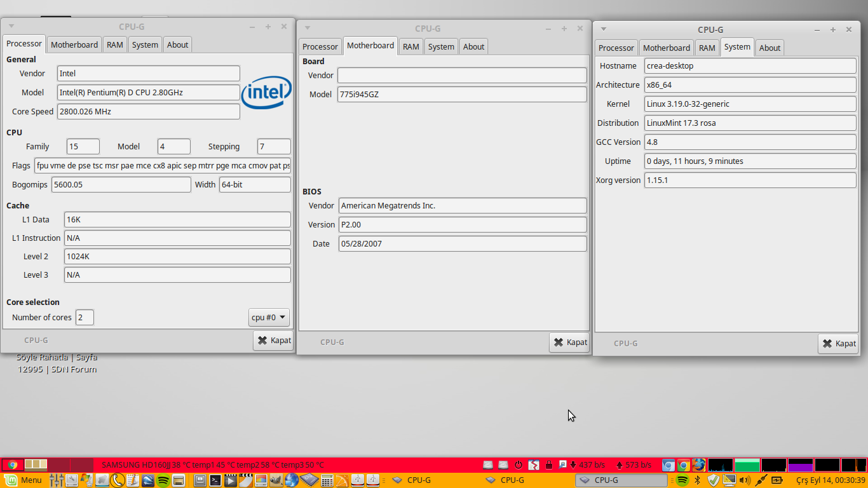Launch the media player clapperboard play icon
Image resolution: width=868 pixels, height=488 pixels.
231,480
